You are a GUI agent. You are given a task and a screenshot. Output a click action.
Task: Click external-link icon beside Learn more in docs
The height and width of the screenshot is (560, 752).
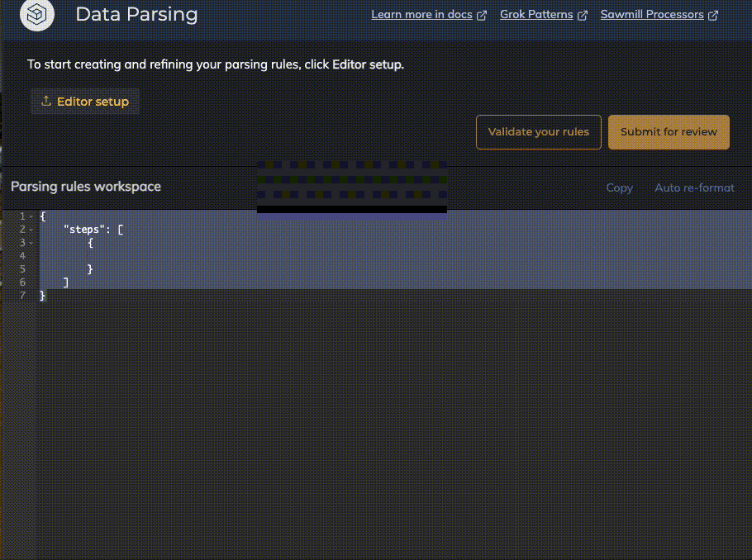pyautogui.click(x=482, y=16)
